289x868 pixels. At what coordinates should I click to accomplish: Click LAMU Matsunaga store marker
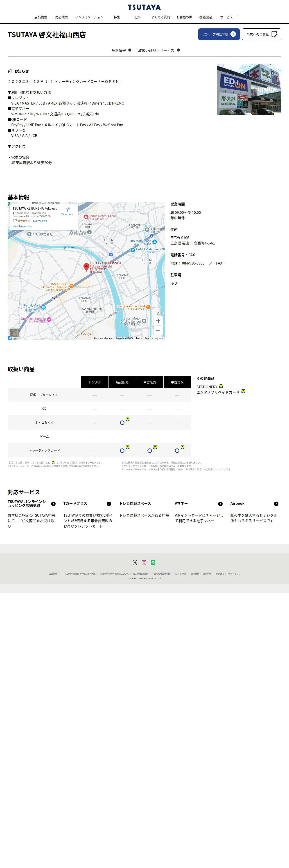tap(133, 250)
